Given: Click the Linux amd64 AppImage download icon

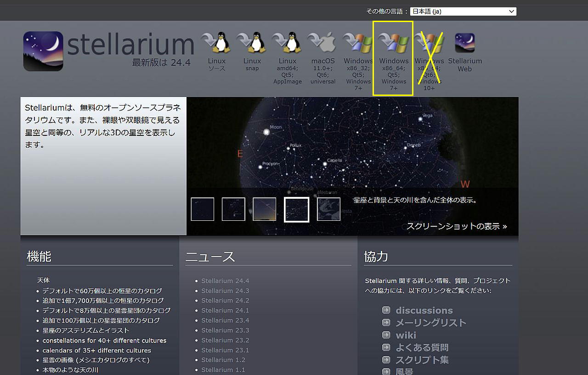Looking at the screenshot, I should pos(287,44).
